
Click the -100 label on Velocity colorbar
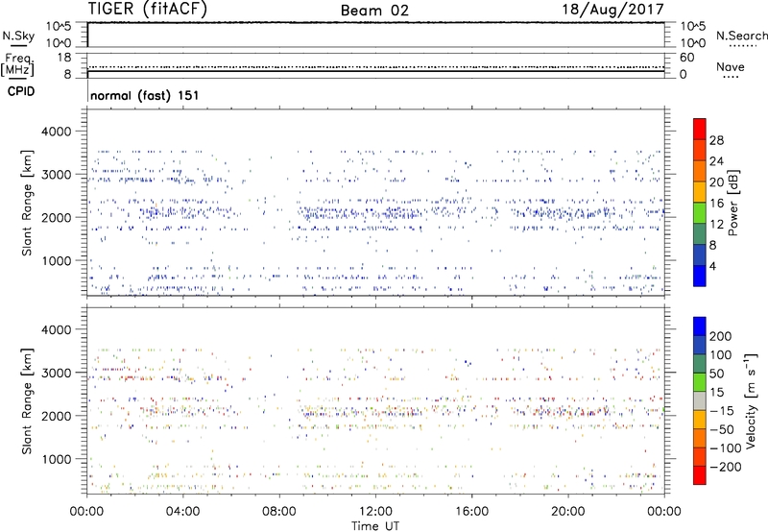(x=725, y=448)
